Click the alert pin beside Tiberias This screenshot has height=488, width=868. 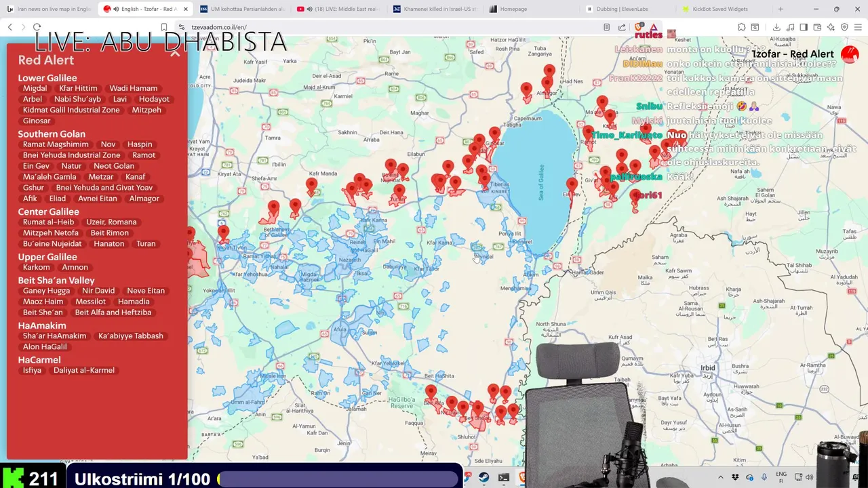484,177
